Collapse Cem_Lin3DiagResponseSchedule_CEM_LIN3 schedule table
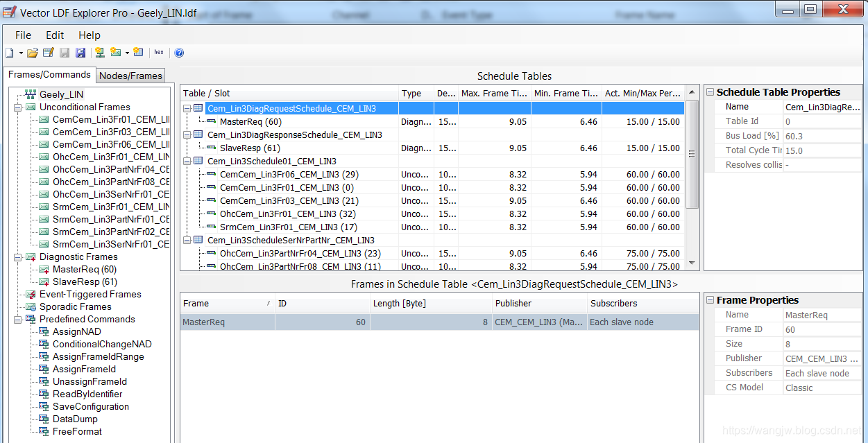868x443 pixels. point(187,135)
